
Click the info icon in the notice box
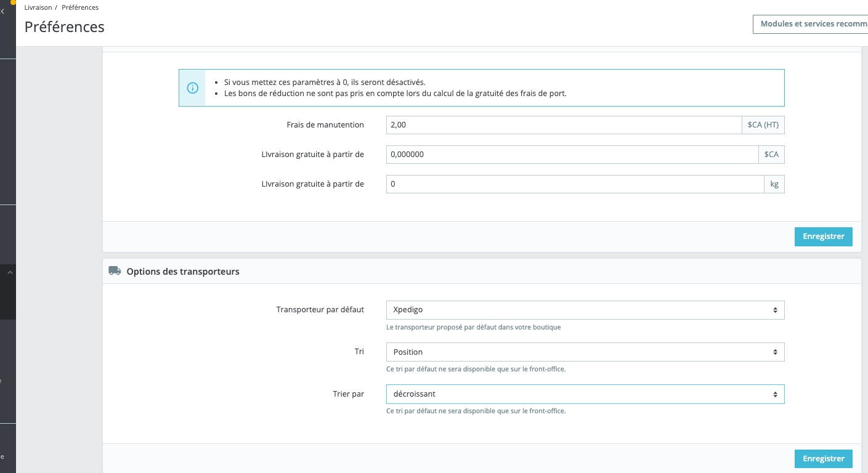(192, 88)
